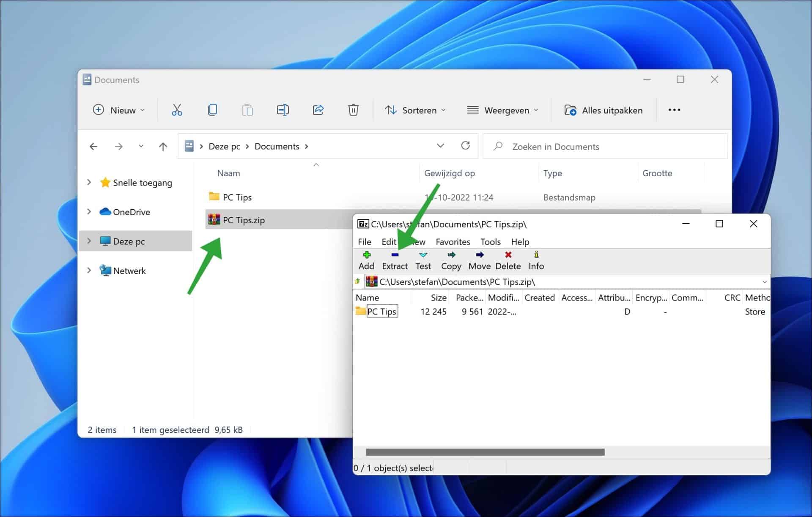This screenshot has width=812, height=517.
Task: Click the Alles uitpakken button
Action: 604,110
